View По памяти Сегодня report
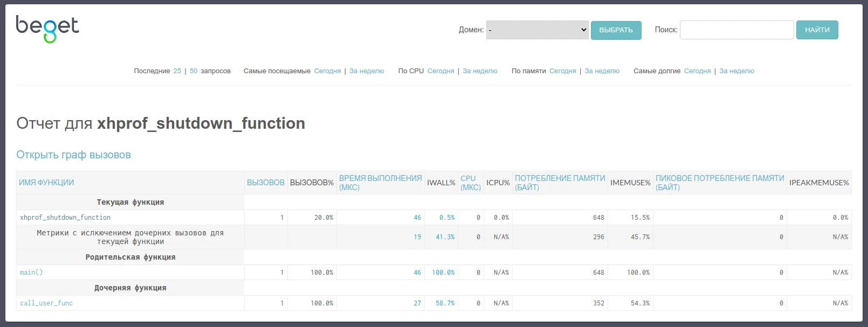 pos(562,71)
